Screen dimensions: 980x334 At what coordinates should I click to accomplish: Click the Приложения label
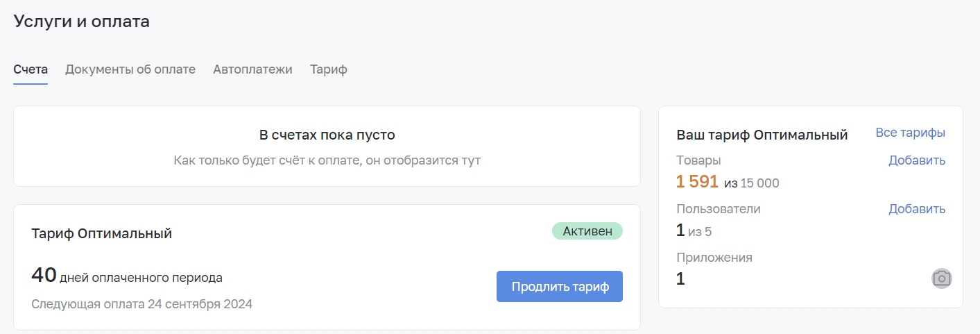coord(714,258)
